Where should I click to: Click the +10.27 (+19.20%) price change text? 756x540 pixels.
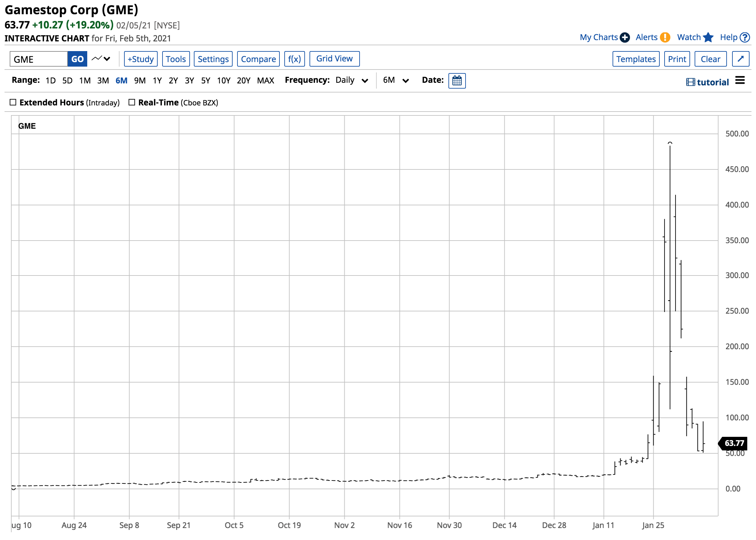tap(73, 25)
